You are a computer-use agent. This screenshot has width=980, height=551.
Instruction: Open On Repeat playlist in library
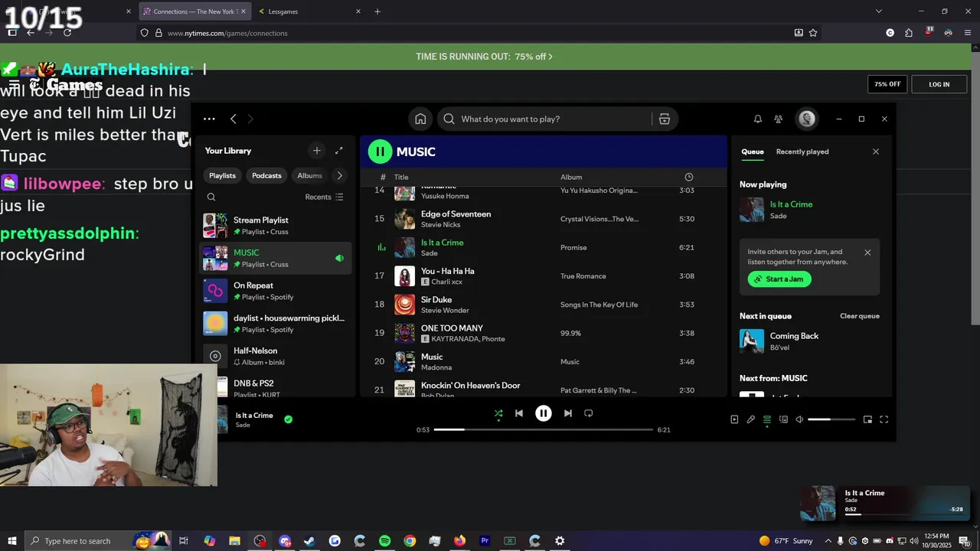point(276,291)
